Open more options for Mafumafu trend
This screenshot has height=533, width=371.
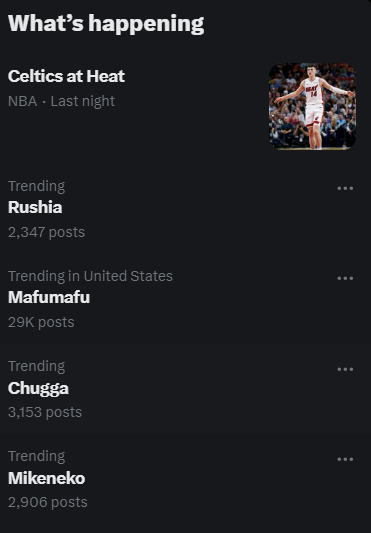pyautogui.click(x=345, y=278)
